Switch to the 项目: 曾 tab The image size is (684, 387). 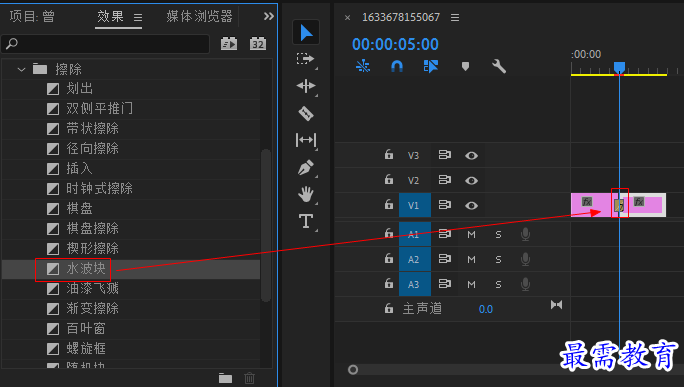tap(32, 17)
